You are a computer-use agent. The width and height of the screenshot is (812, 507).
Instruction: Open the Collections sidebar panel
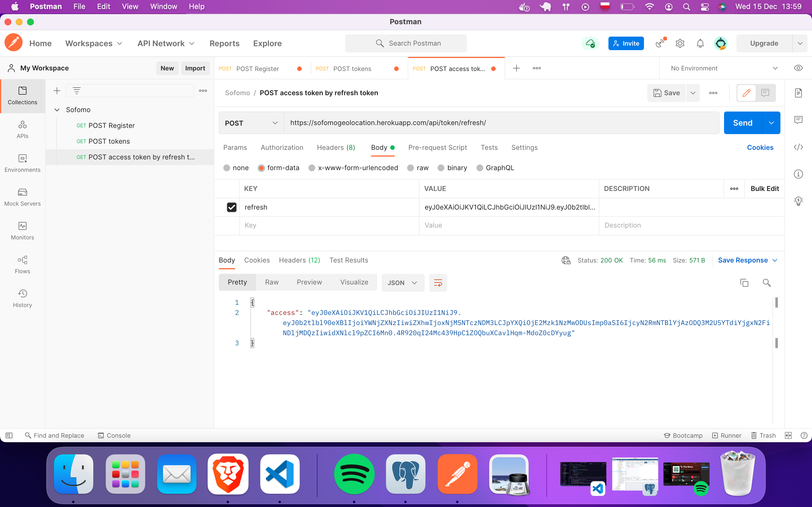pyautogui.click(x=22, y=96)
